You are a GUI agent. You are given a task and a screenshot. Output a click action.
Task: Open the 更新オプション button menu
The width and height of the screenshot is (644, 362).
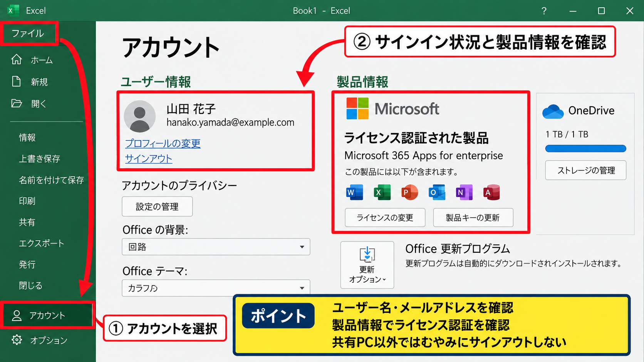click(x=367, y=265)
